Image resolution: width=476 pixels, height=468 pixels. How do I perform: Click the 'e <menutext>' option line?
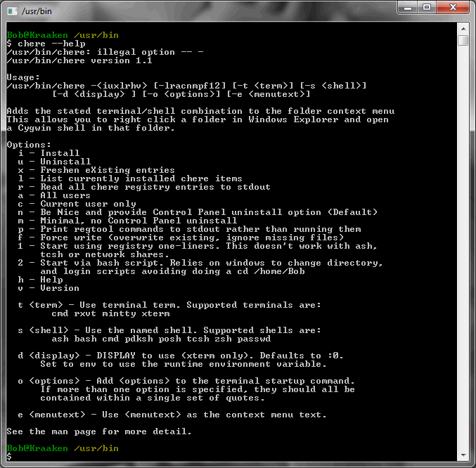point(172,415)
